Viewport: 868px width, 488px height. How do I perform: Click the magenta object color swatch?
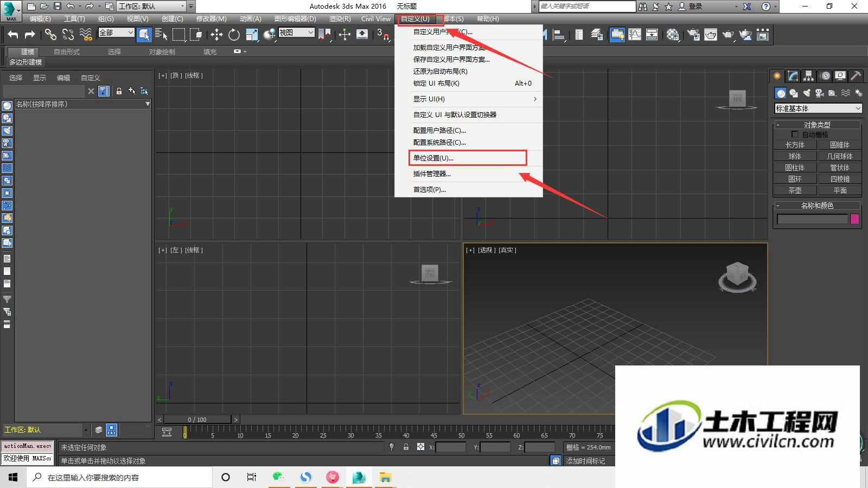(x=854, y=219)
